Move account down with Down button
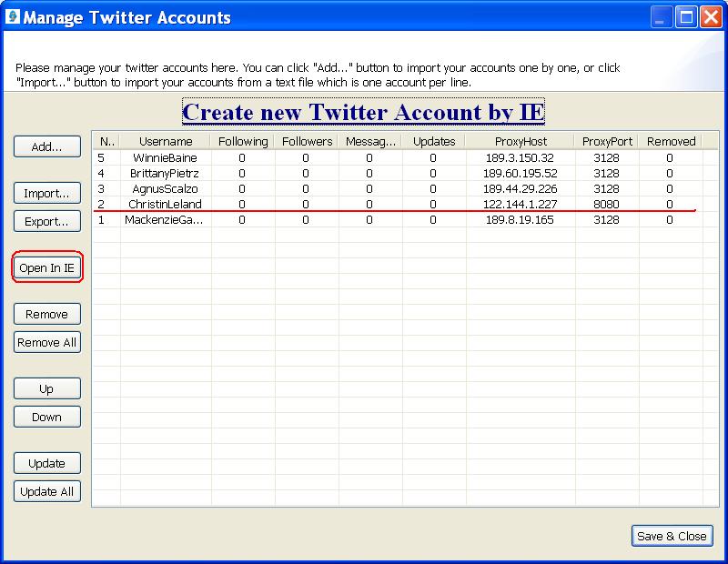This screenshot has width=728, height=564. [x=47, y=417]
